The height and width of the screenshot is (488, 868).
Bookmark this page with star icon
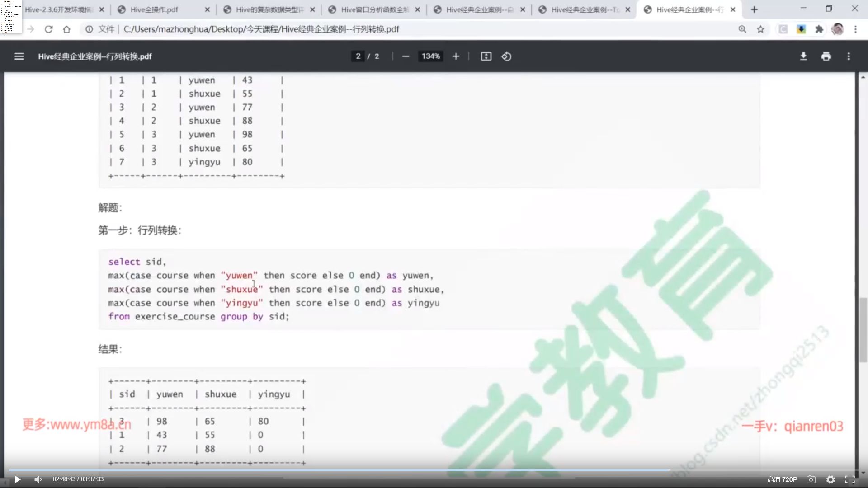coord(761,29)
